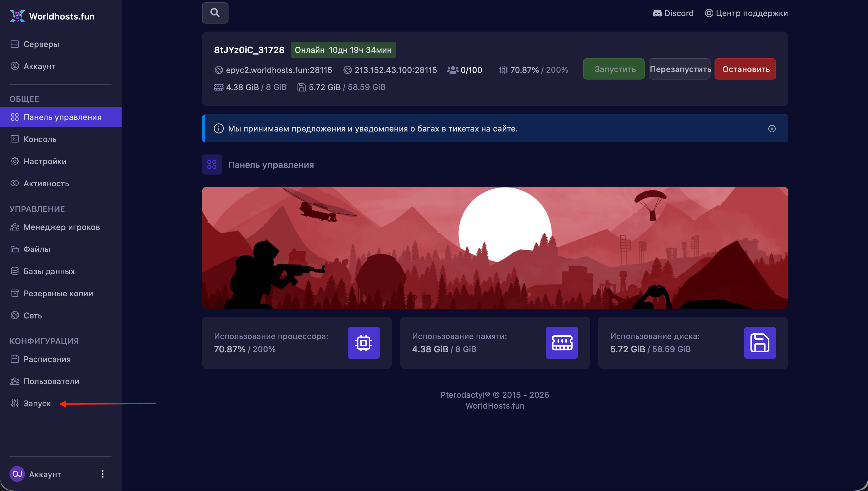868x491 pixels.
Task: Click the red Остановить button
Action: [745, 69]
